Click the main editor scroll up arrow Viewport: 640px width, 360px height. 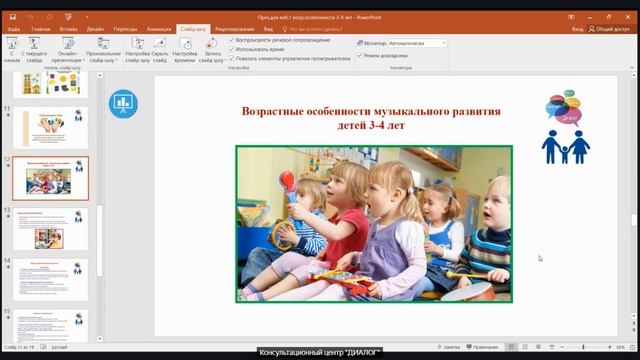pos(634,76)
